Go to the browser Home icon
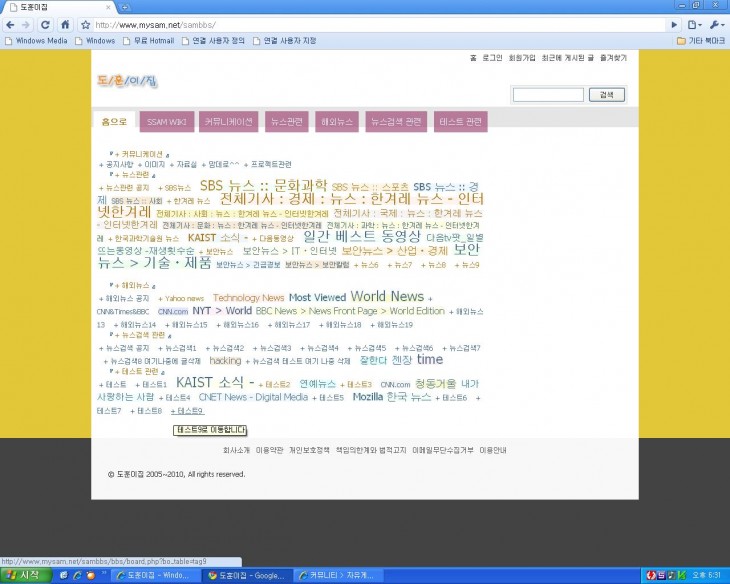 click(x=66, y=24)
